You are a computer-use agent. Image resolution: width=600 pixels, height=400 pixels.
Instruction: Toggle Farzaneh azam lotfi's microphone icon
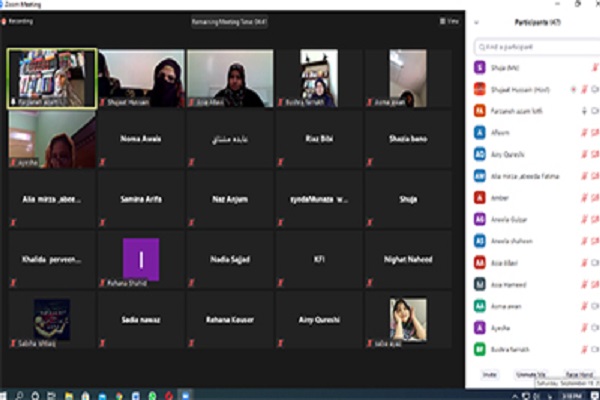581,109
